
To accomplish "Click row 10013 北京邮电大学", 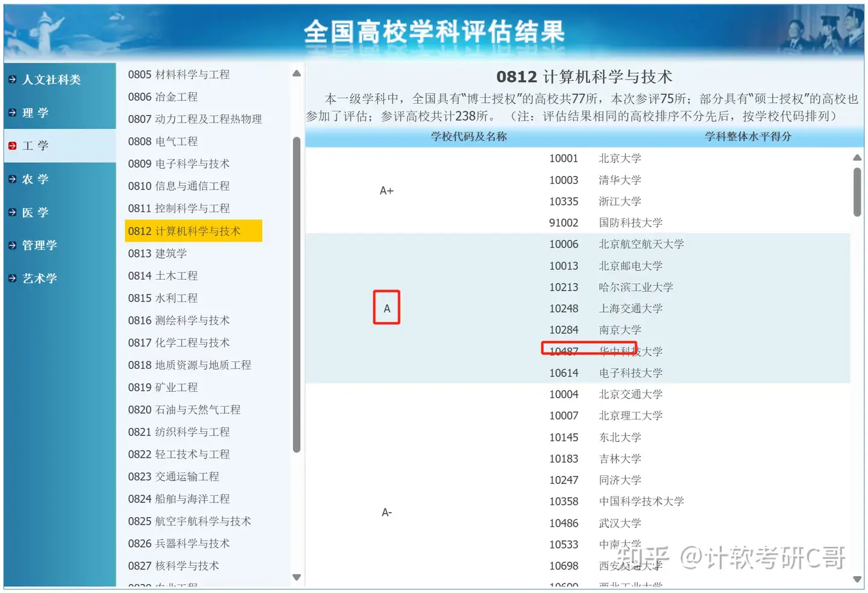I will 606,266.
